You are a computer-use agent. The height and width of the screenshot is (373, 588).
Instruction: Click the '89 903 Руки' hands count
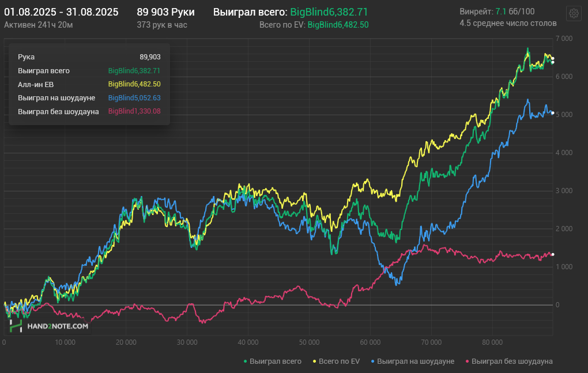tap(165, 12)
